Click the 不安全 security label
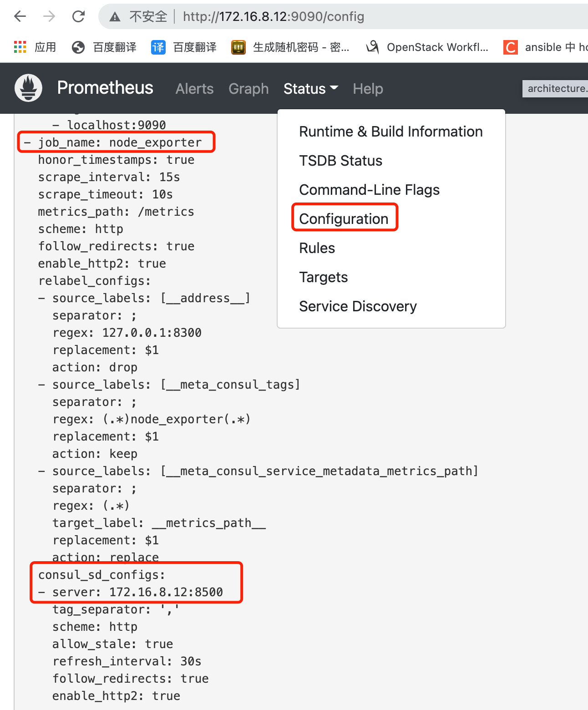 pos(148,17)
